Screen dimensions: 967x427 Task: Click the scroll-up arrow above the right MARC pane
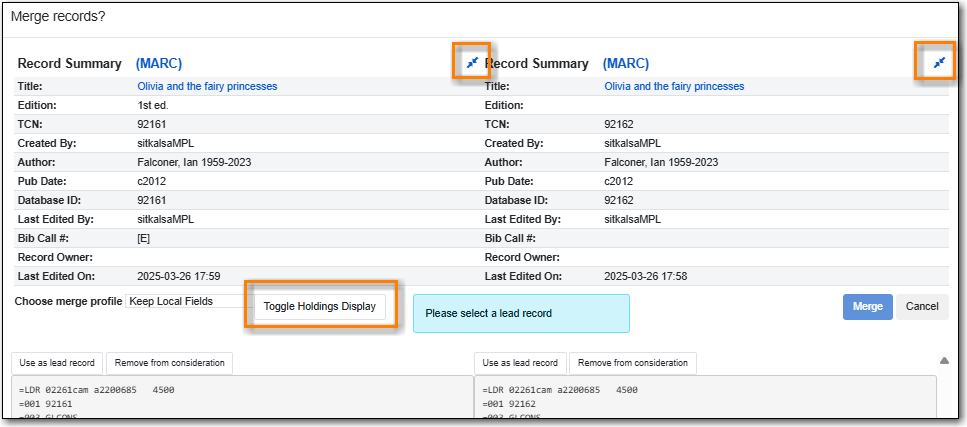click(945, 361)
